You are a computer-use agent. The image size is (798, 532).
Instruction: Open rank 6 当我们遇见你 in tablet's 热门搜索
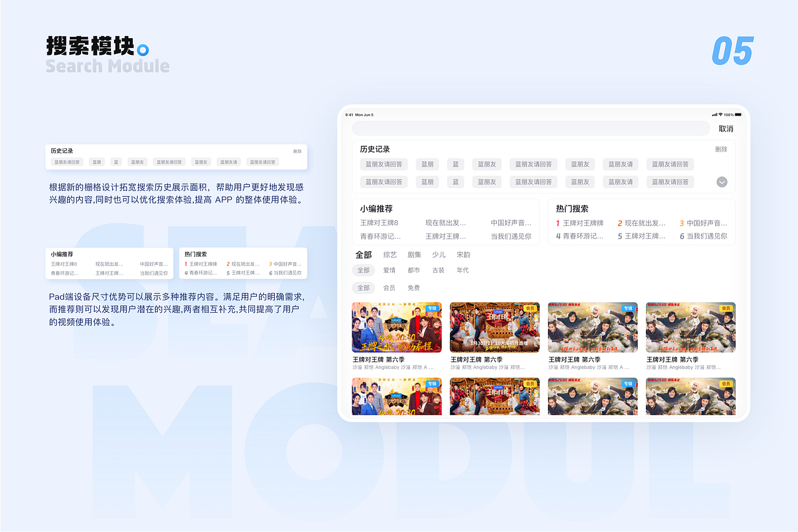(703, 237)
